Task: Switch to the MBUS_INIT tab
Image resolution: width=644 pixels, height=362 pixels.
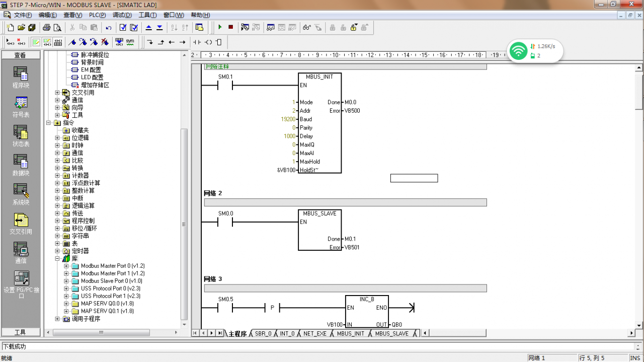Action: [x=351, y=333]
